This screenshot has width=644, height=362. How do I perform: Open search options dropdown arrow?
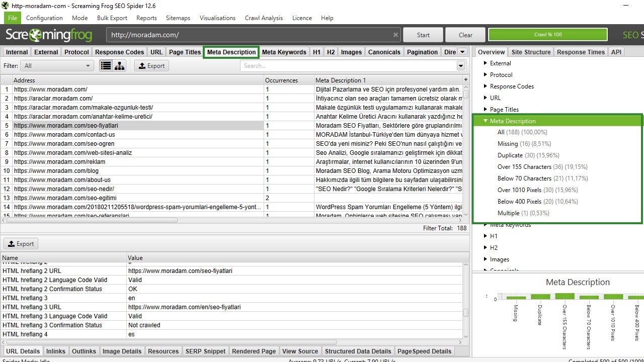460,66
